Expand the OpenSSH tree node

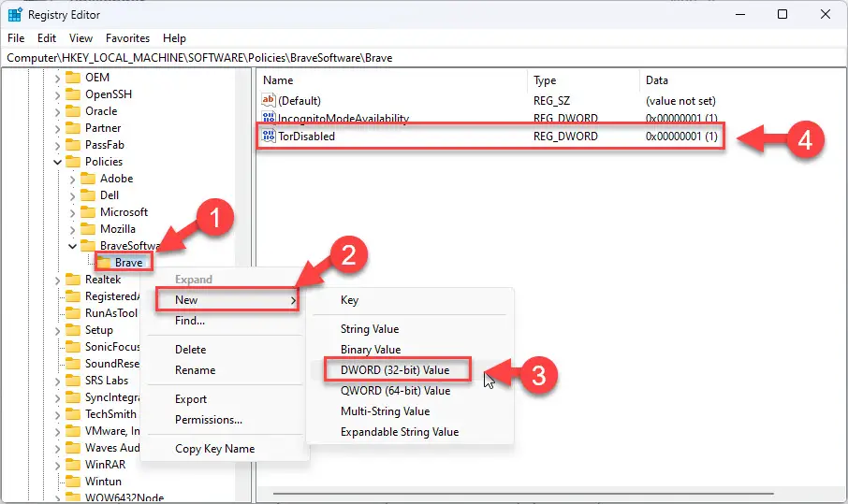pyautogui.click(x=57, y=95)
